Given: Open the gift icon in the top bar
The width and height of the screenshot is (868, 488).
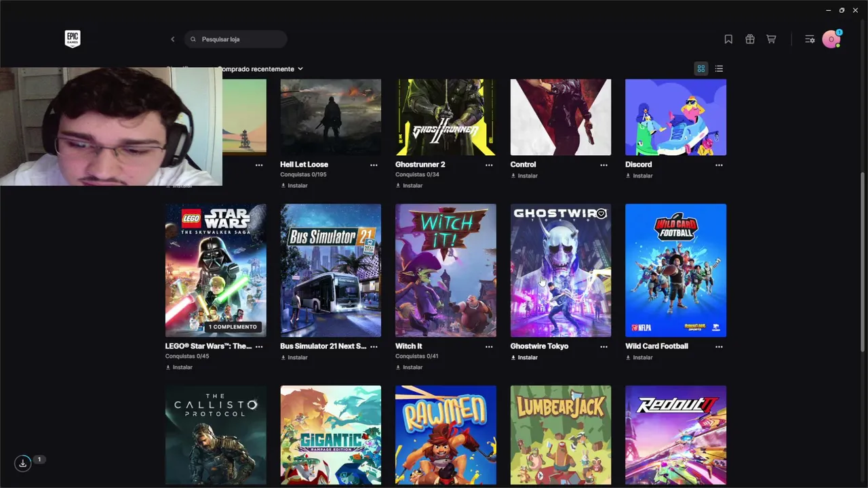Looking at the screenshot, I should 750,39.
